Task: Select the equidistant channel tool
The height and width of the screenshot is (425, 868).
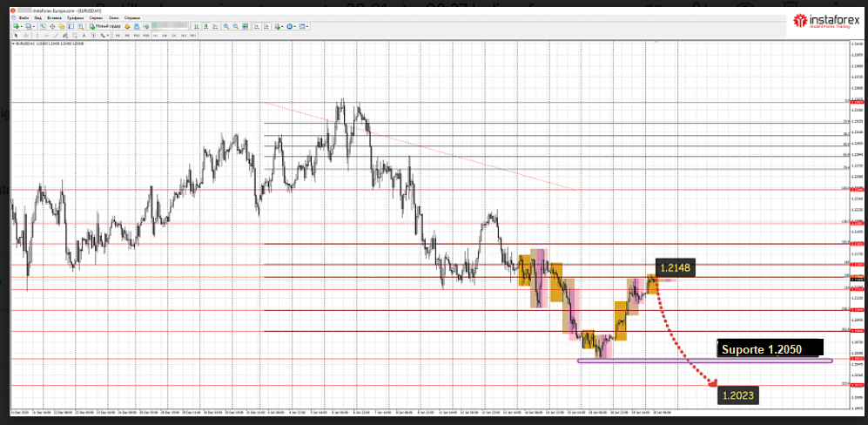Action: coord(65,36)
